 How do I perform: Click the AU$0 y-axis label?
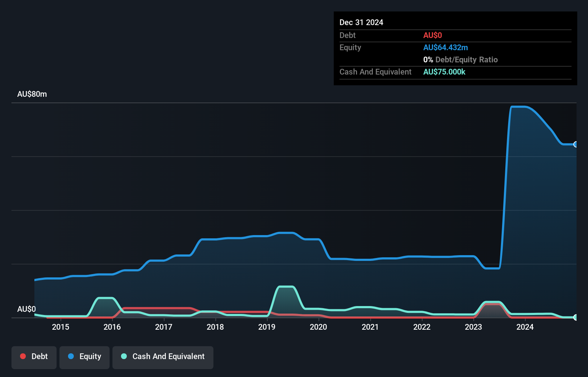point(26,309)
